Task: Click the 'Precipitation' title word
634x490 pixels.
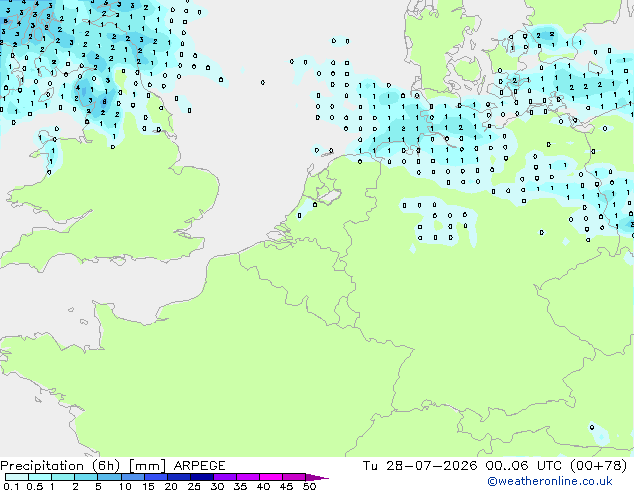Action: coord(42,466)
